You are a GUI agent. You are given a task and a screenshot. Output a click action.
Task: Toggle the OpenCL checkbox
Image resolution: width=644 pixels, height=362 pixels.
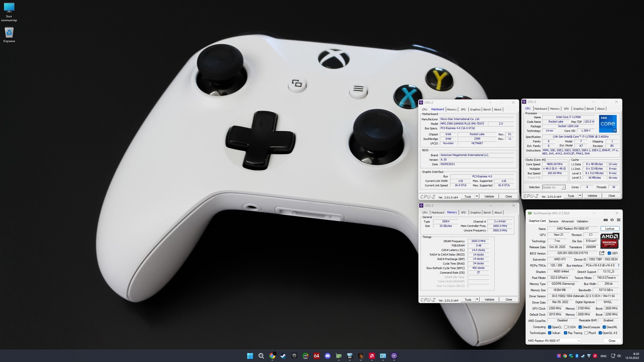(x=549, y=327)
